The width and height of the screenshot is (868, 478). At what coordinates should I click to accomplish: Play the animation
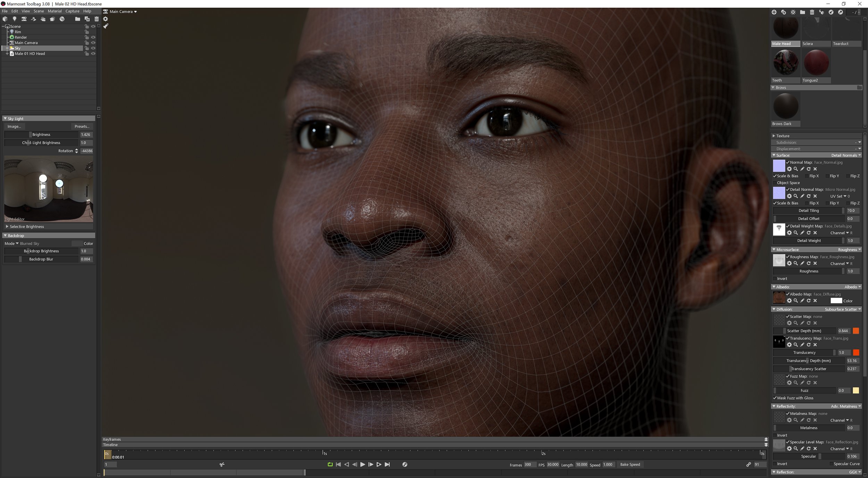362,464
